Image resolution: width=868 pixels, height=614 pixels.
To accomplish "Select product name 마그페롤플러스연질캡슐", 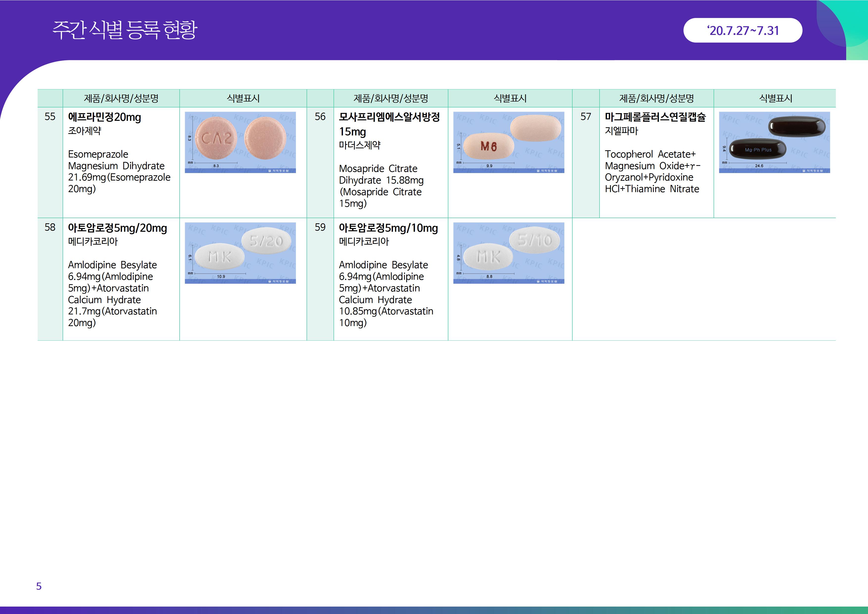I will (655, 117).
